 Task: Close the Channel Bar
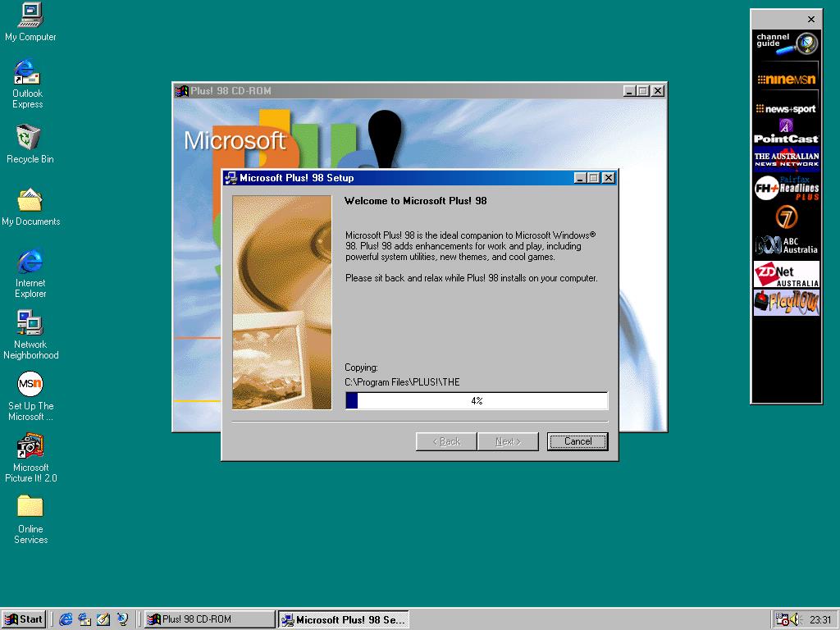point(811,20)
